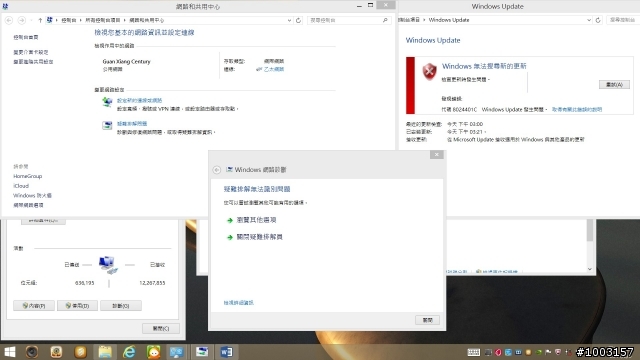Open HomeGroup link in sidebar
The image size is (640, 360).
[x=27, y=176]
